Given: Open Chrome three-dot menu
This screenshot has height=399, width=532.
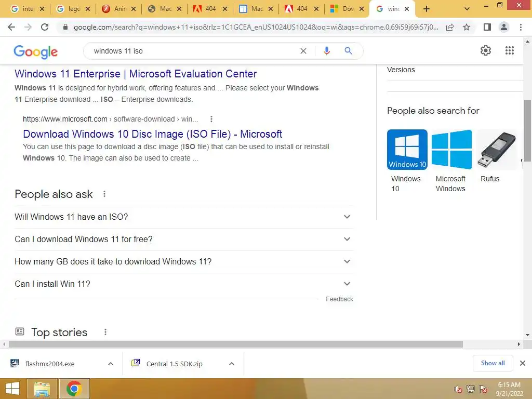Looking at the screenshot, I should (521, 27).
